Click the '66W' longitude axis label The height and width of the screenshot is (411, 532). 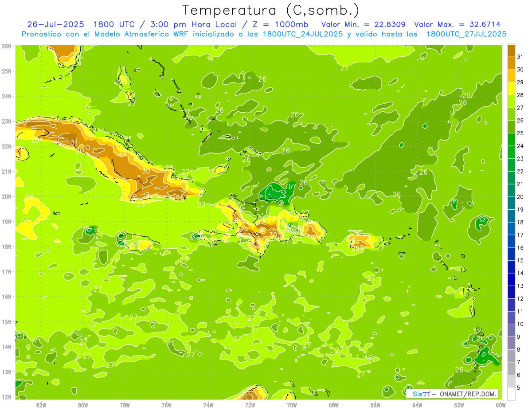[376, 405]
